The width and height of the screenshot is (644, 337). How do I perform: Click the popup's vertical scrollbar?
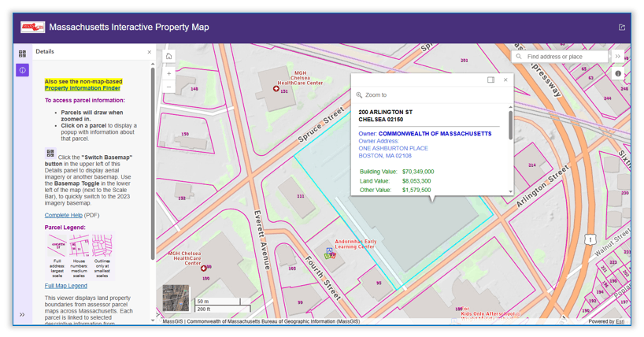510,126
